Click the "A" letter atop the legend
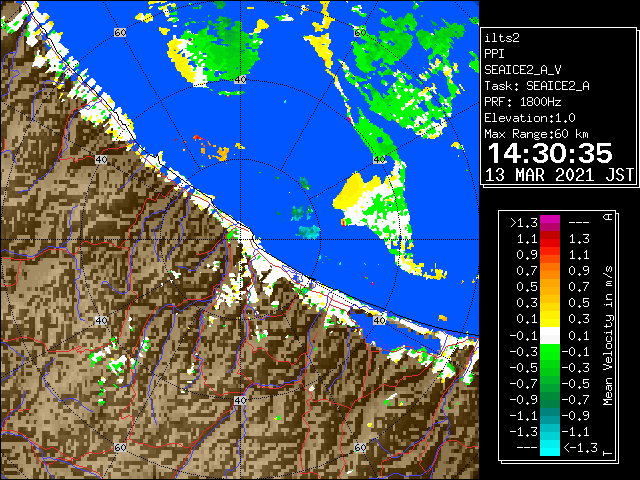Viewport: 640px width, 480px height. 608,217
